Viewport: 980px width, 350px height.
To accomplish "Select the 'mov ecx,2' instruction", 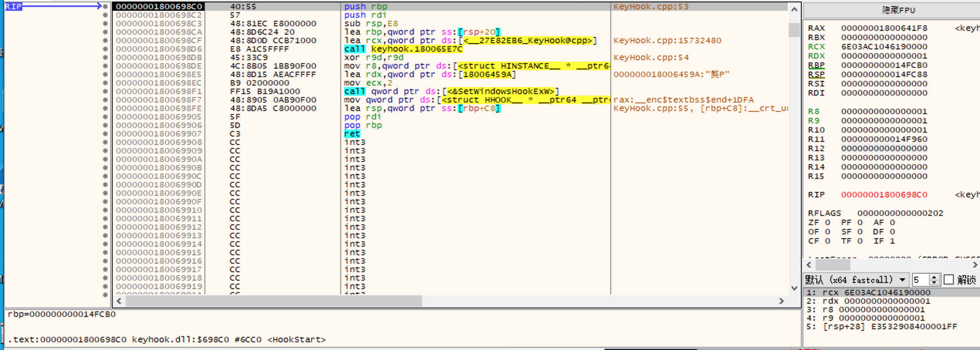I will (368, 83).
